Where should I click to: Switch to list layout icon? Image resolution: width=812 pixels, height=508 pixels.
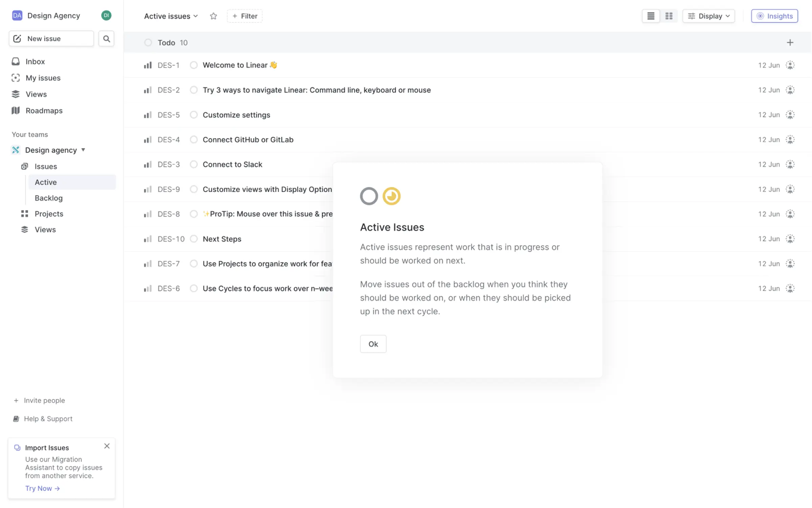pyautogui.click(x=651, y=16)
